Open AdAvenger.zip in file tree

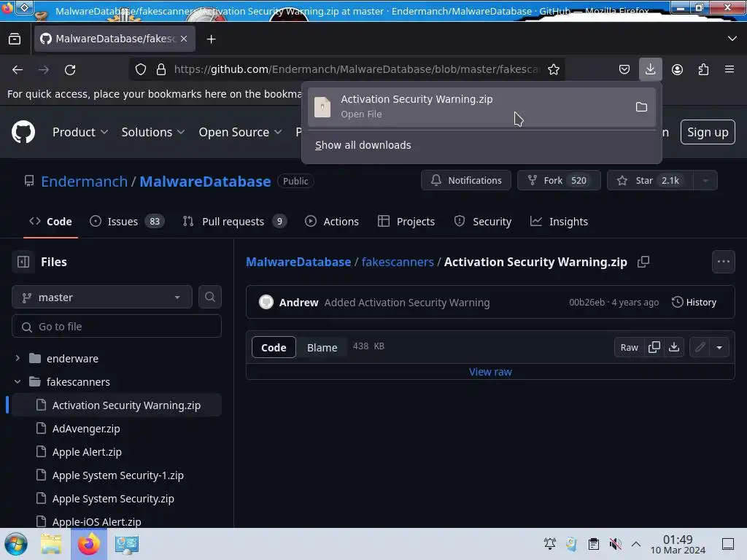click(86, 429)
